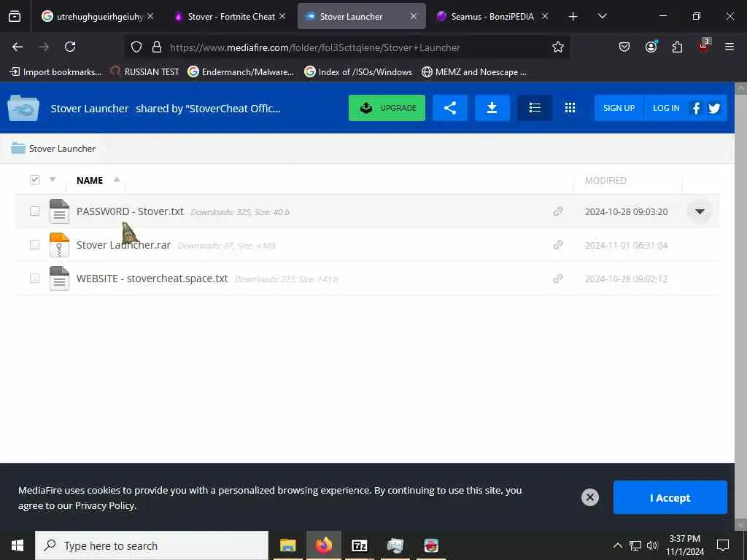Expand PASSWORD - Stover.txt row options arrow
This screenshot has width=747, height=560.
tap(700, 211)
